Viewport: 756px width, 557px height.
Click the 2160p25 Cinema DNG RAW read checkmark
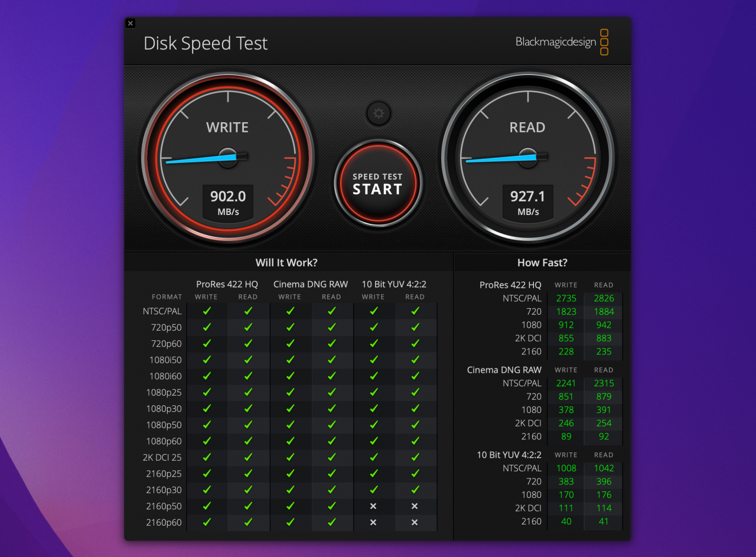tap(332, 473)
